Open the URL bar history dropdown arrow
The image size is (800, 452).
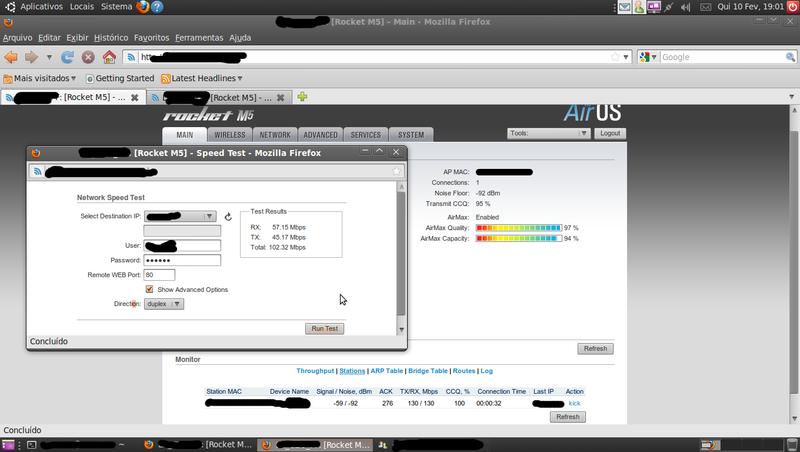pyautogui.click(x=626, y=57)
